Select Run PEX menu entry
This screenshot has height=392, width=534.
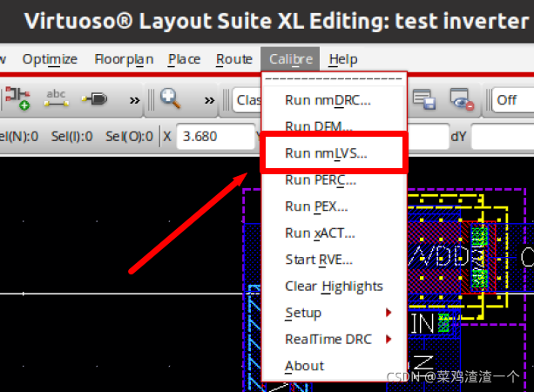pyautogui.click(x=334, y=206)
